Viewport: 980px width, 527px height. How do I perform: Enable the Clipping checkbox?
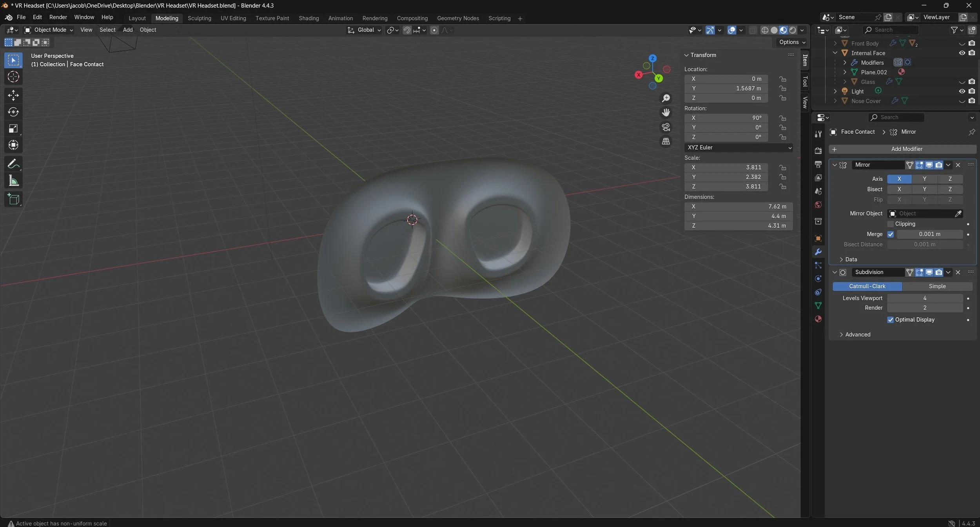[x=890, y=224]
